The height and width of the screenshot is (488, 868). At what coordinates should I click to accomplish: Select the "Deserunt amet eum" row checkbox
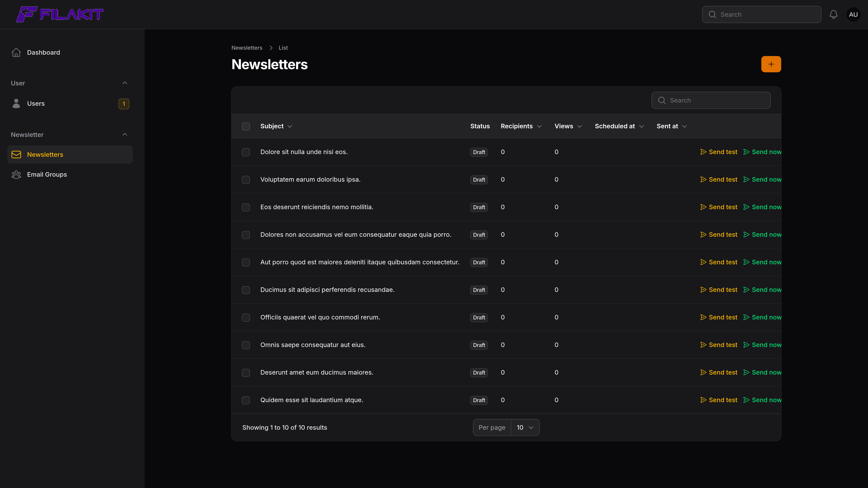click(x=246, y=373)
